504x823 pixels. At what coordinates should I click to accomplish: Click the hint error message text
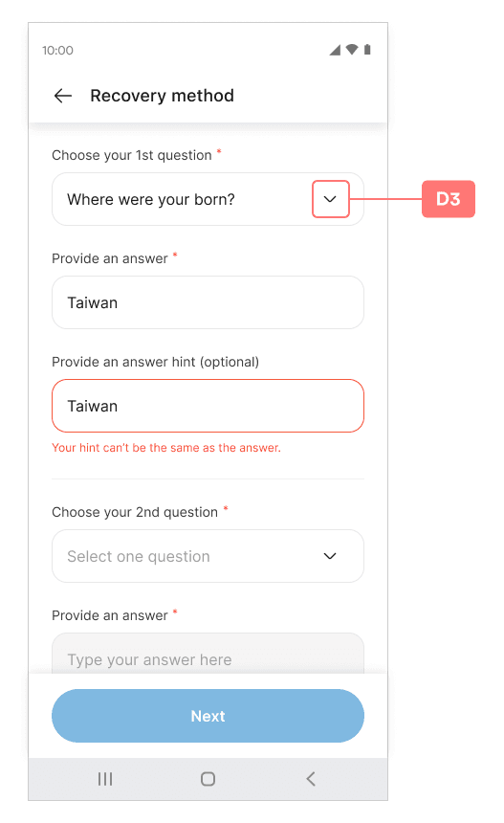coord(166,448)
